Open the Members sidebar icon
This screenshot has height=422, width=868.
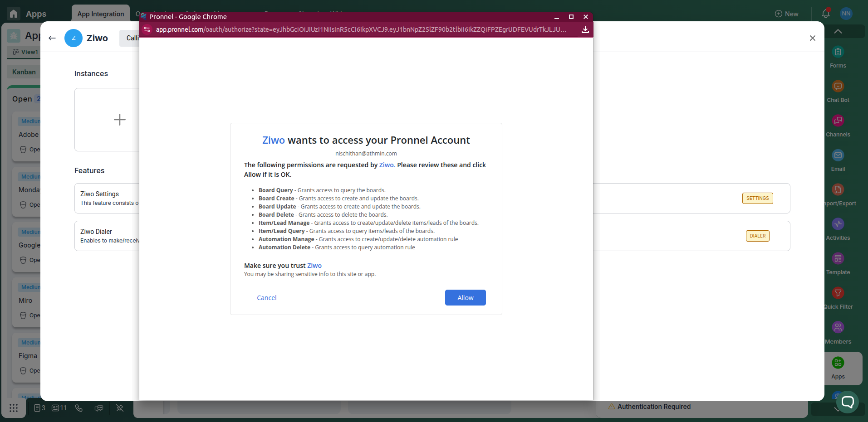(838, 328)
